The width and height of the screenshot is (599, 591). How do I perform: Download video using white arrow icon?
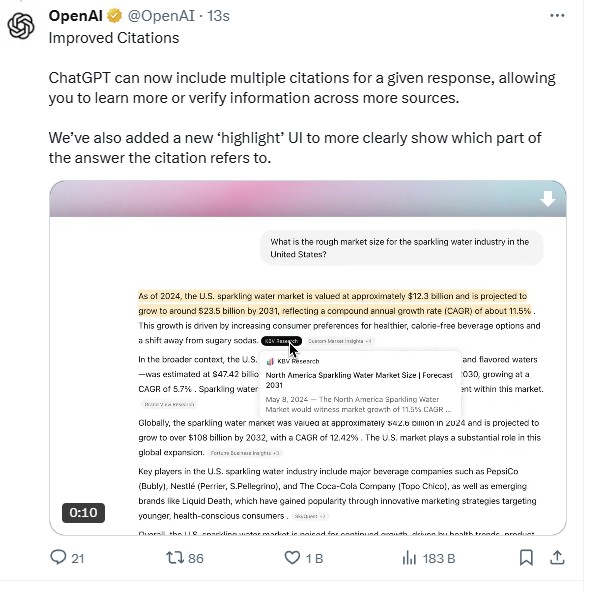pyautogui.click(x=547, y=199)
